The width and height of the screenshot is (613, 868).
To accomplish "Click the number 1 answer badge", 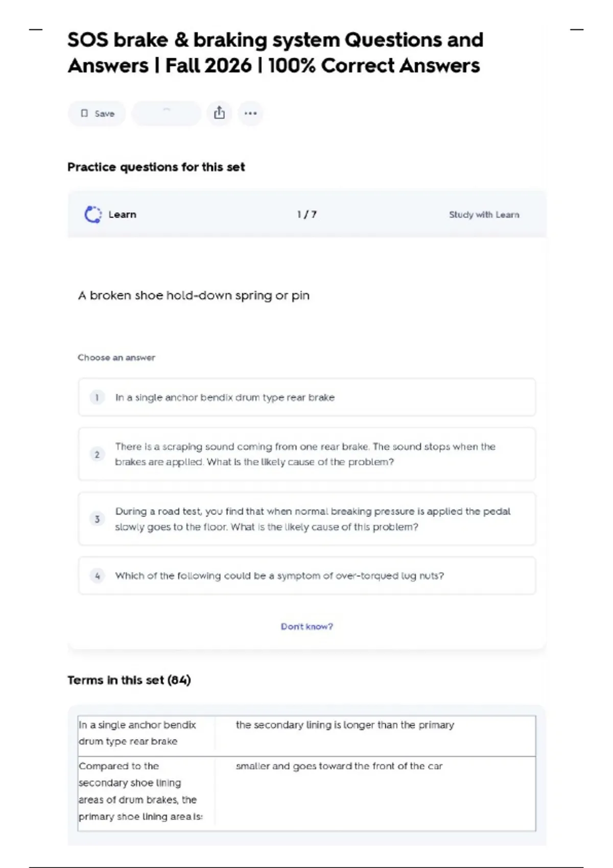I will pyautogui.click(x=97, y=397).
